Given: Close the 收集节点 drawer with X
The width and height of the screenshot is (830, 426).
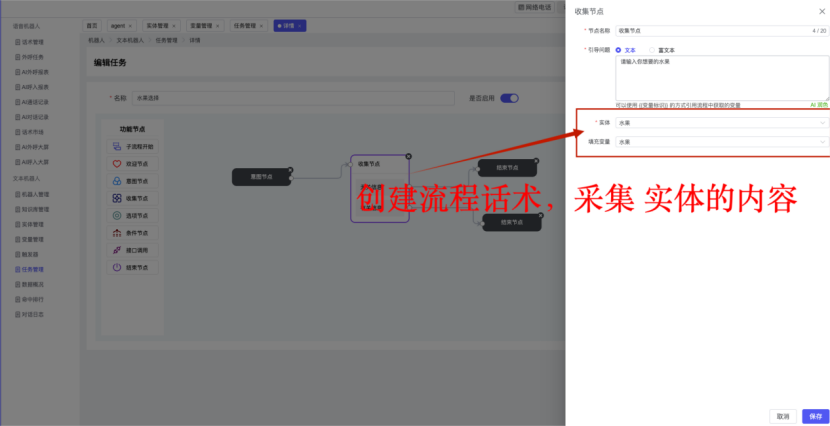Looking at the screenshot, I should click(821, 11).
